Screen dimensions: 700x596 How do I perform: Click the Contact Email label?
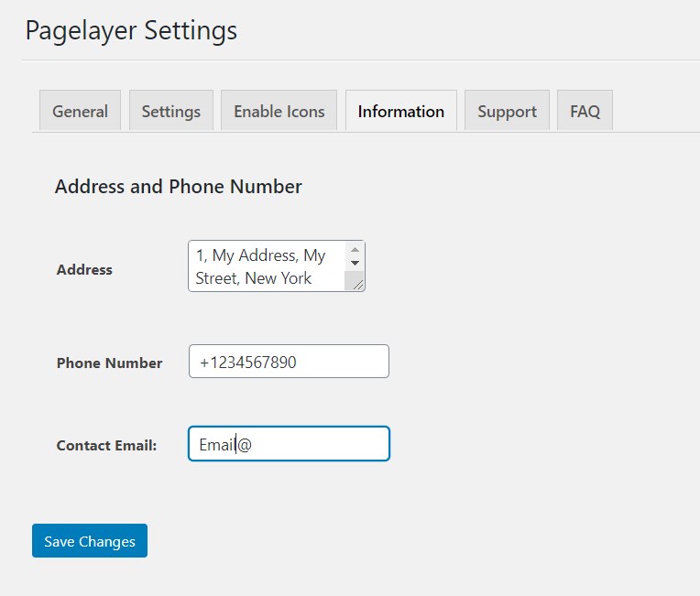[106, 446]
